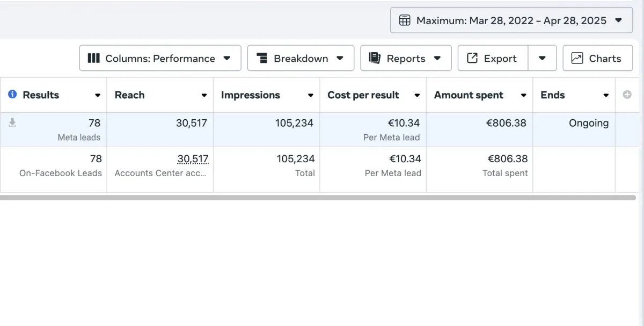This screenshot has height=326, width=644.
Task: Open the Cost per result column menu arrow
Action: pyautogui.click(x=417, y=96)
